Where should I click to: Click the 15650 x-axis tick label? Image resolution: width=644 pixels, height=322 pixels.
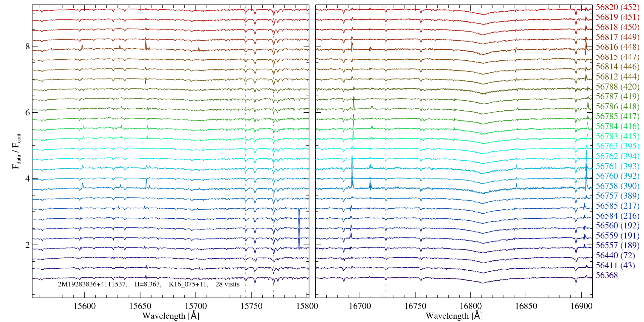coord(140,306)
